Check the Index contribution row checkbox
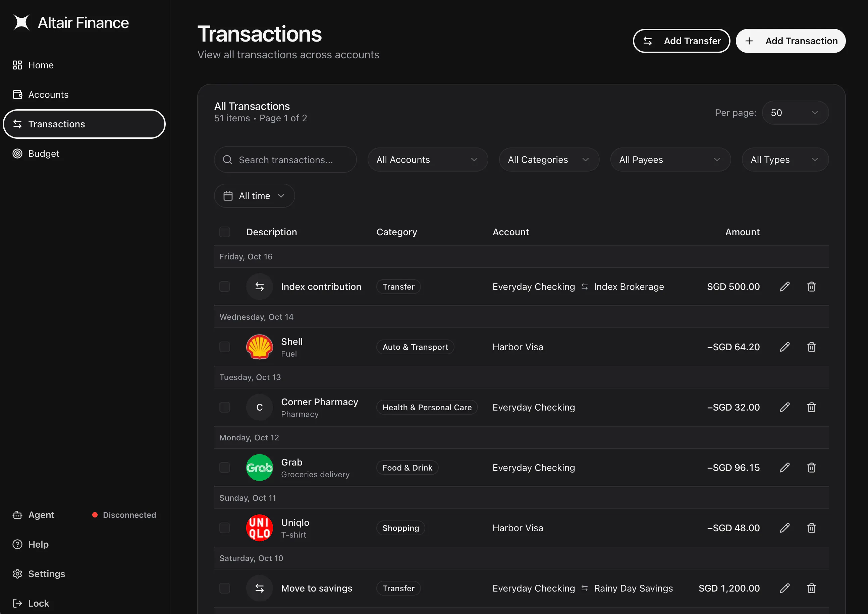This screenshot has height=614, width=868. (x=225, y=287)
